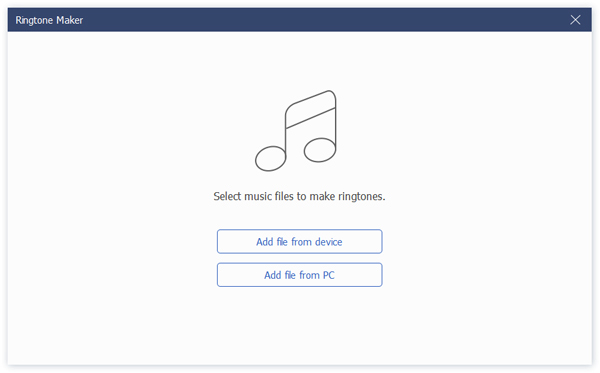
Task: Click the music note icon
Action: (x=296, y=130)
